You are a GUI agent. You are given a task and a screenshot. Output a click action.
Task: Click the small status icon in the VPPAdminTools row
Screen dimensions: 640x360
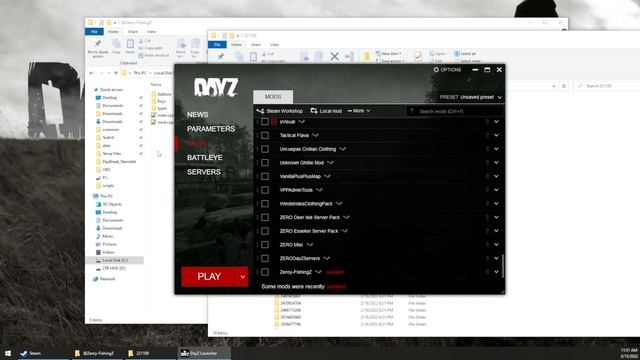pos(487,190)
